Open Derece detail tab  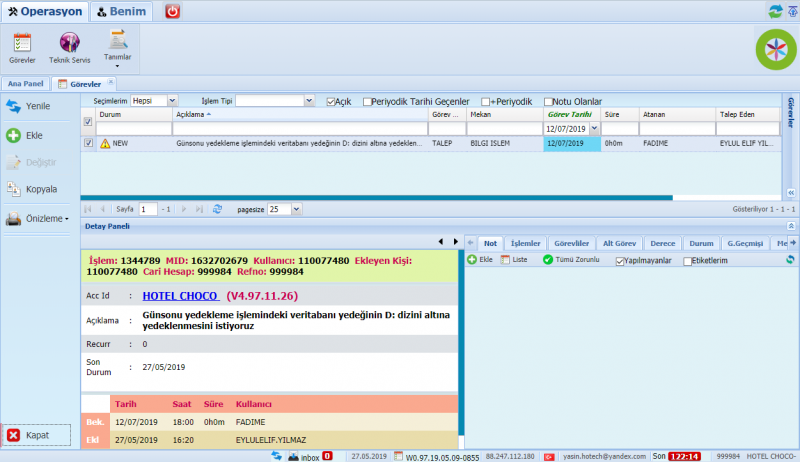point(663,243)
